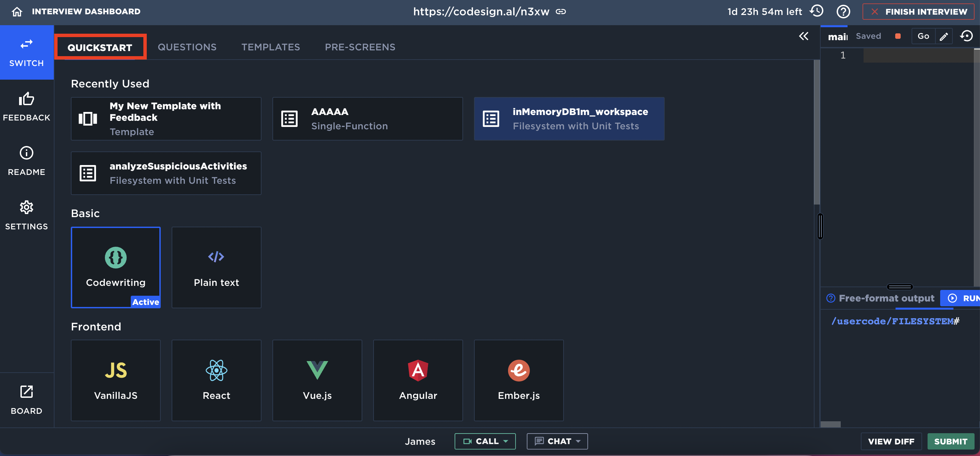980x456 pixels.
Task: Click the Switch sidebar icon
Action: (27, 52)
